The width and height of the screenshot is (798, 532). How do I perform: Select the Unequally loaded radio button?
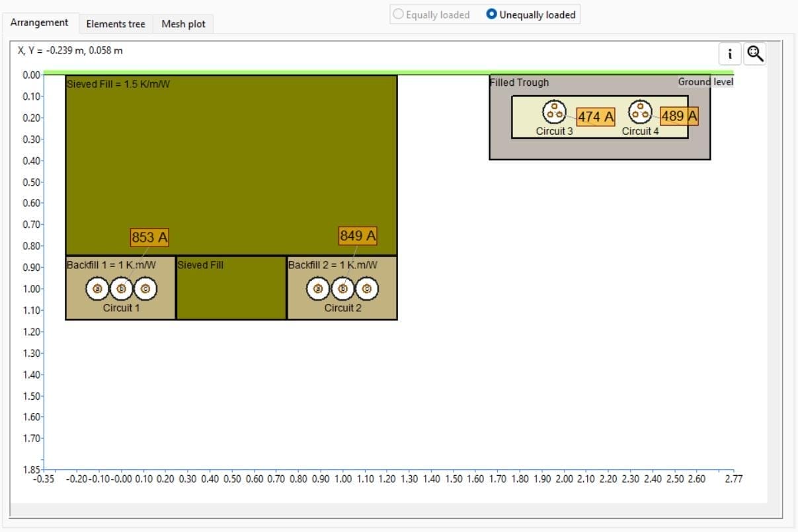tap(492, 15)
